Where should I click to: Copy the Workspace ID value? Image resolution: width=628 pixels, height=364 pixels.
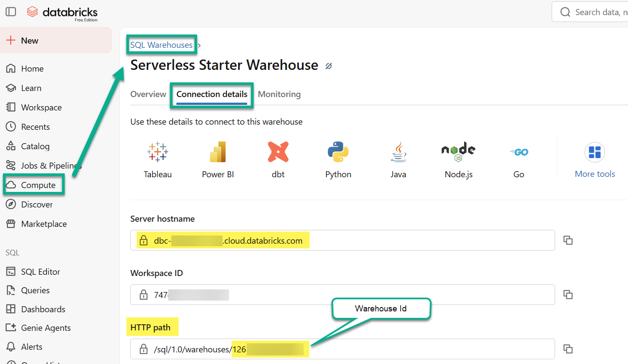click(568, 295)
